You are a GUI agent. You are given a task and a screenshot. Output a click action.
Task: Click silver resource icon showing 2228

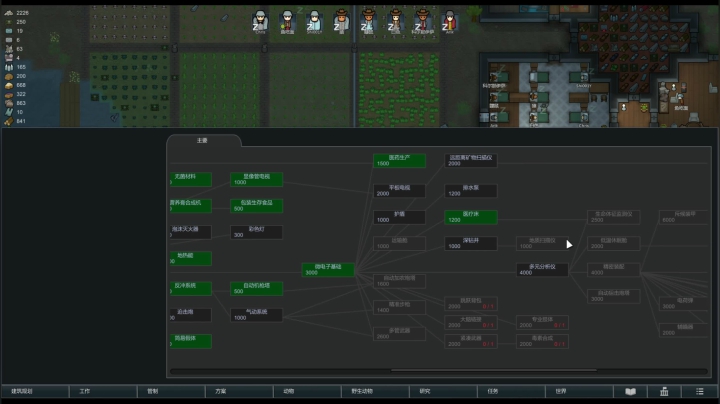coord(9,13)
